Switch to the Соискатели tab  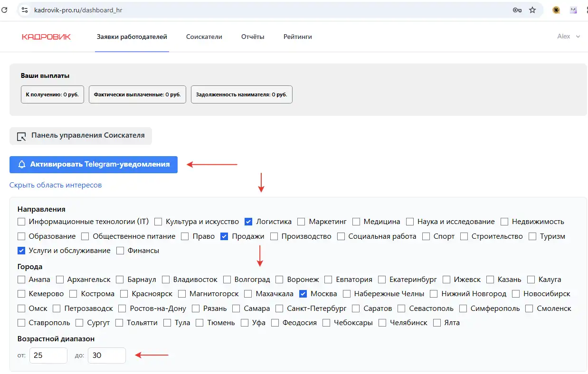tap(204, 37)
